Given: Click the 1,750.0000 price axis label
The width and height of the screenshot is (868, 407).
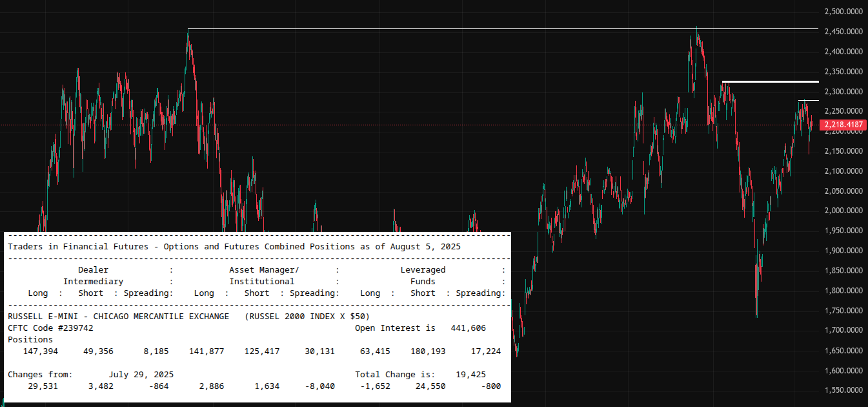Looking at the screenshot, I should [x=844, y=311].
